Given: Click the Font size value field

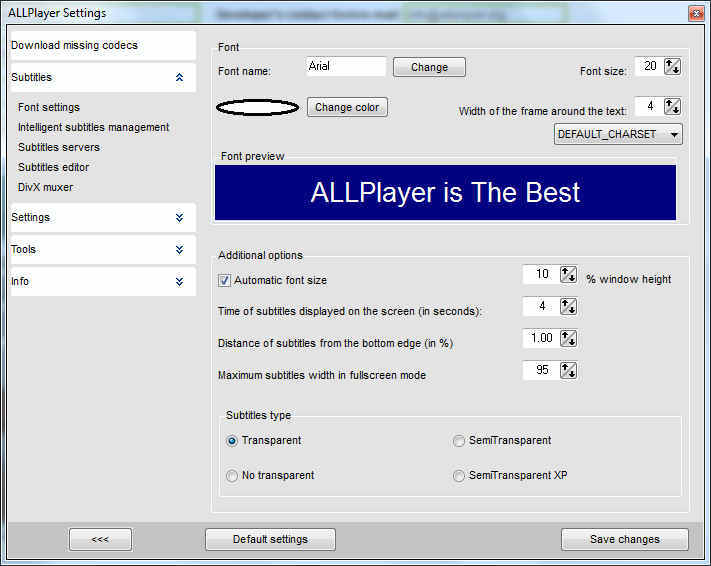Looking at the screenshot, I should [649, 66].
